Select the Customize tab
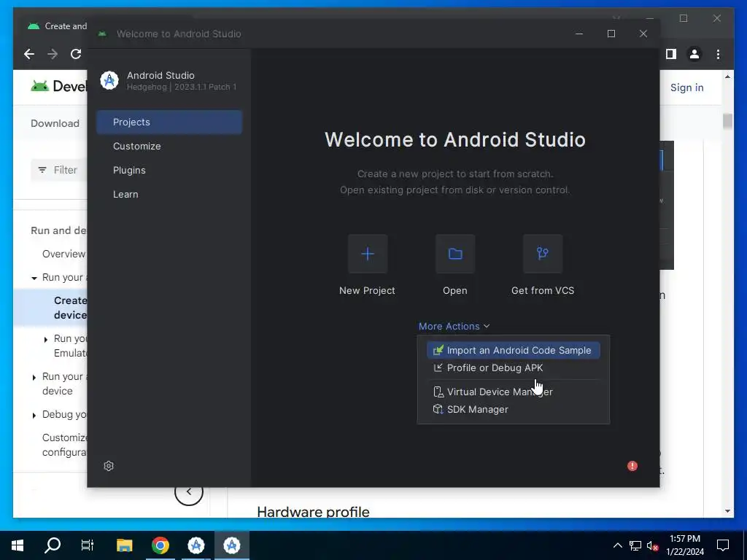 (169, 146)
